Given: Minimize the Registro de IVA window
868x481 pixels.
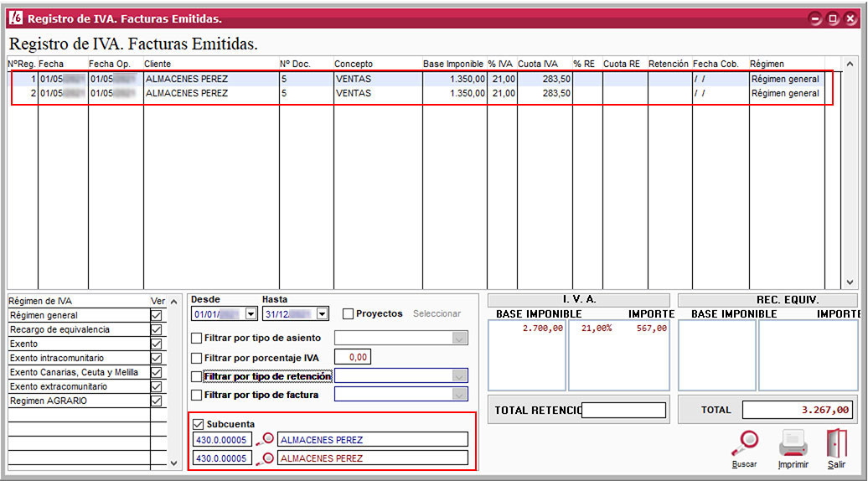Looking at the screenshot, I should pos(815,18).
